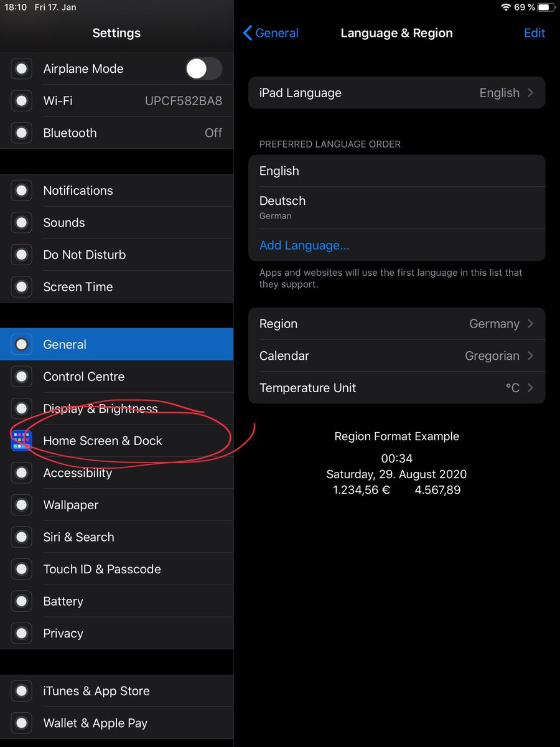Select Deutsch in preferred language order
The height and width of the screenshot is (747, 560).
pos(396,208)
